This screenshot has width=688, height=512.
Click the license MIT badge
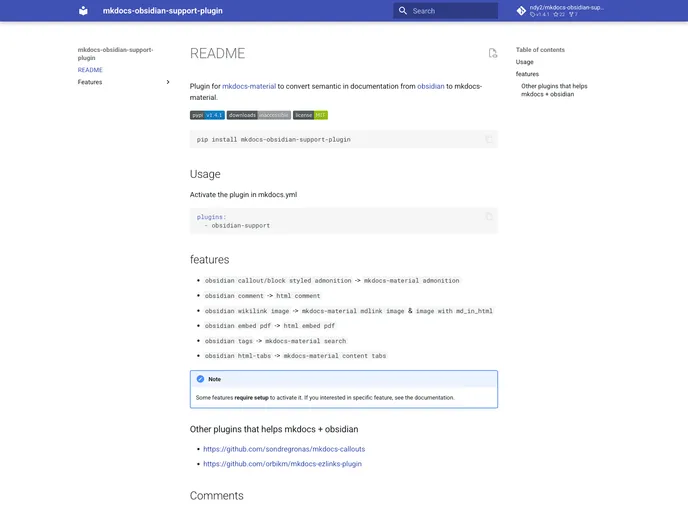click(310, 115)
